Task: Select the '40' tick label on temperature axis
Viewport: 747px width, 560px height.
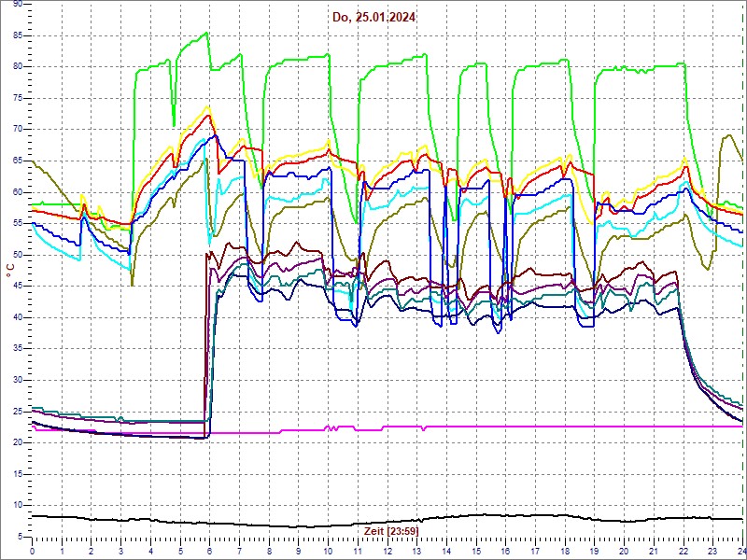Action: 17,317
